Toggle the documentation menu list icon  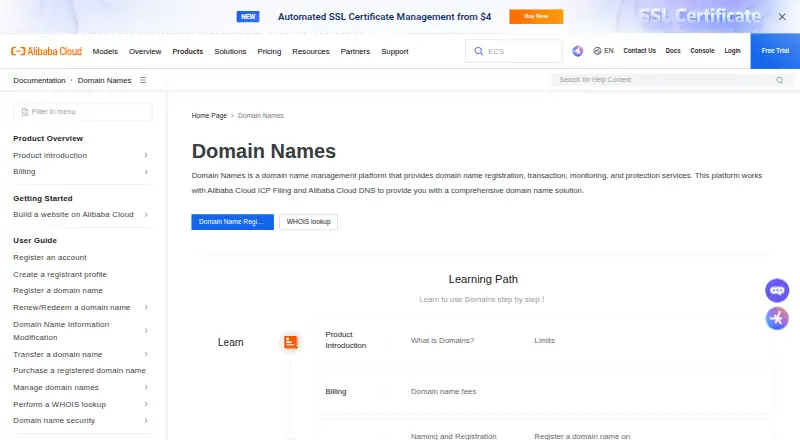(143, 80)
